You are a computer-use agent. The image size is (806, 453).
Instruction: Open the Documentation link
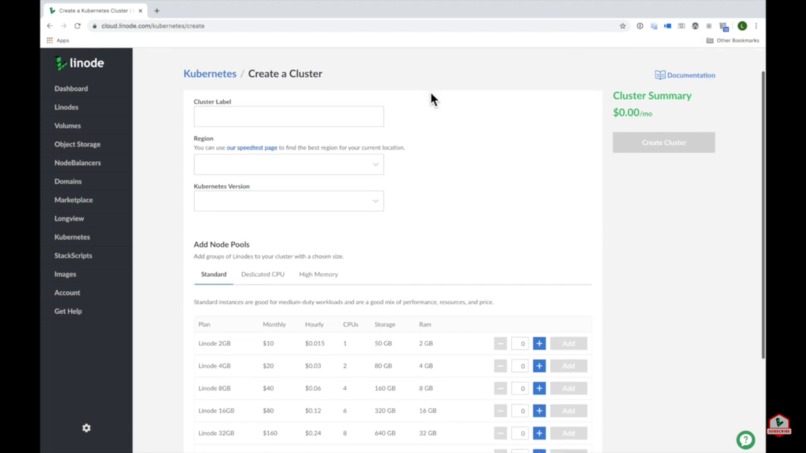(691, 75)
